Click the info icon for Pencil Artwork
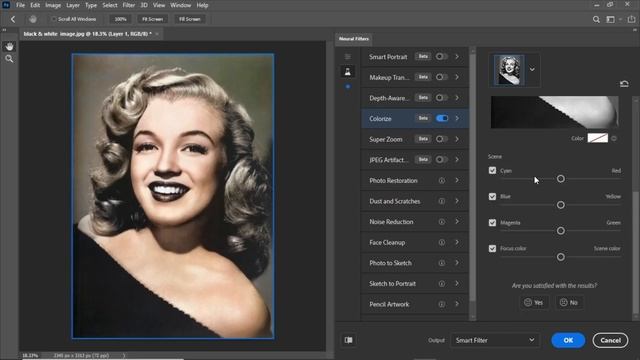640x360 pixels. point(442,304)
